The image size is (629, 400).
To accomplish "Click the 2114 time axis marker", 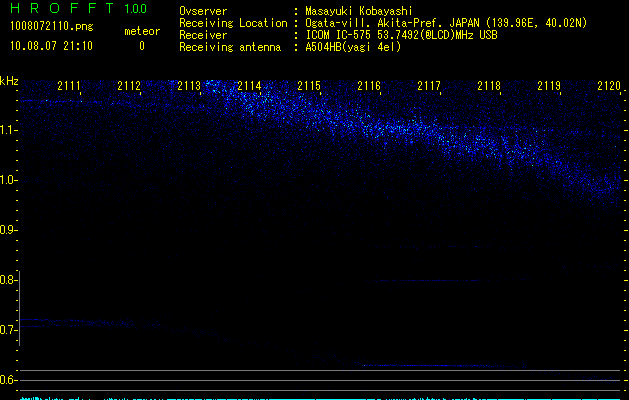I will [x=249, y=85].
